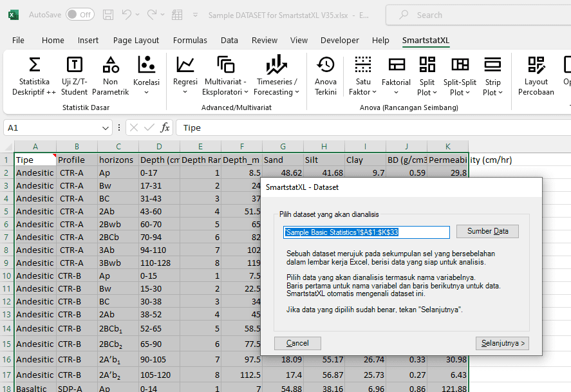Click the Sumber Data button

(x=487, y=232)
